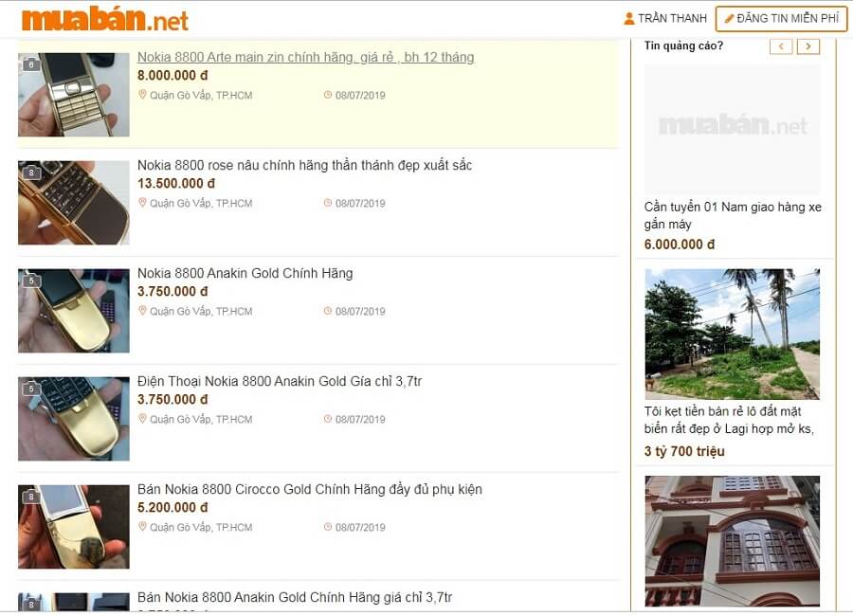Open listing Nokia 8800 Arte main zin
Image resolution: width=853 pixels, height=616 pixels.
305,57
